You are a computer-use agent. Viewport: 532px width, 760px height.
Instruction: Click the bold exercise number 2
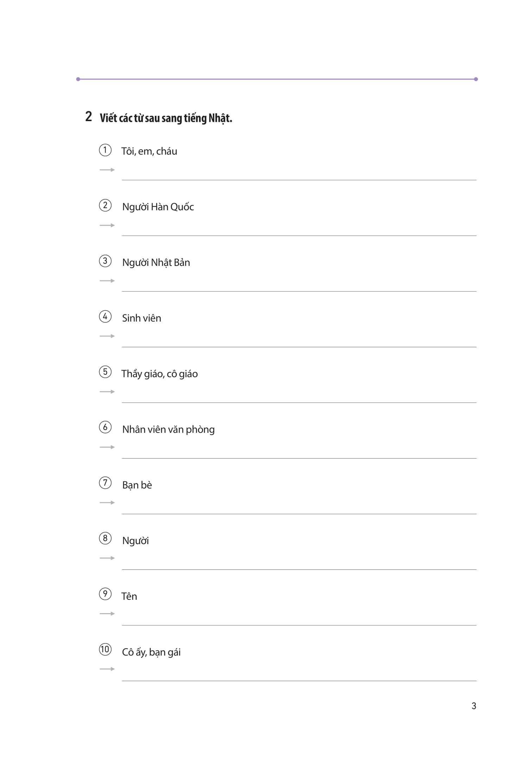(89, 117)
